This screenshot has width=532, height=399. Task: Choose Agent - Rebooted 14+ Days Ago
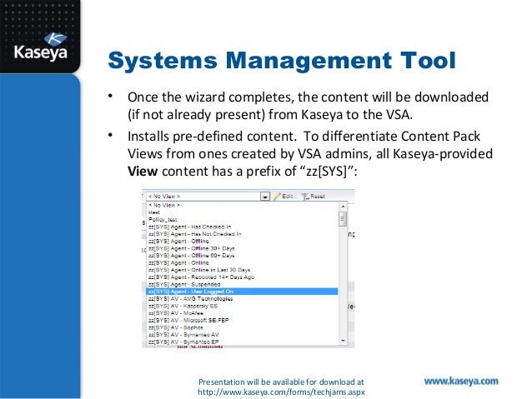[x=243, y=277]
